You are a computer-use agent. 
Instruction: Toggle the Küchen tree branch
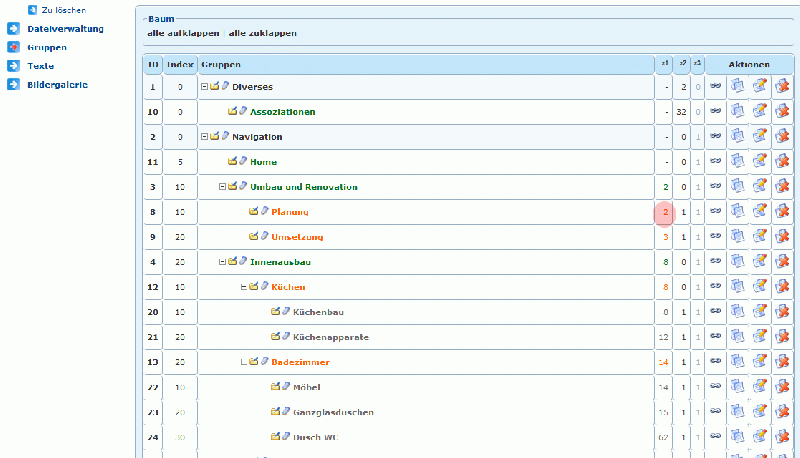243,287
